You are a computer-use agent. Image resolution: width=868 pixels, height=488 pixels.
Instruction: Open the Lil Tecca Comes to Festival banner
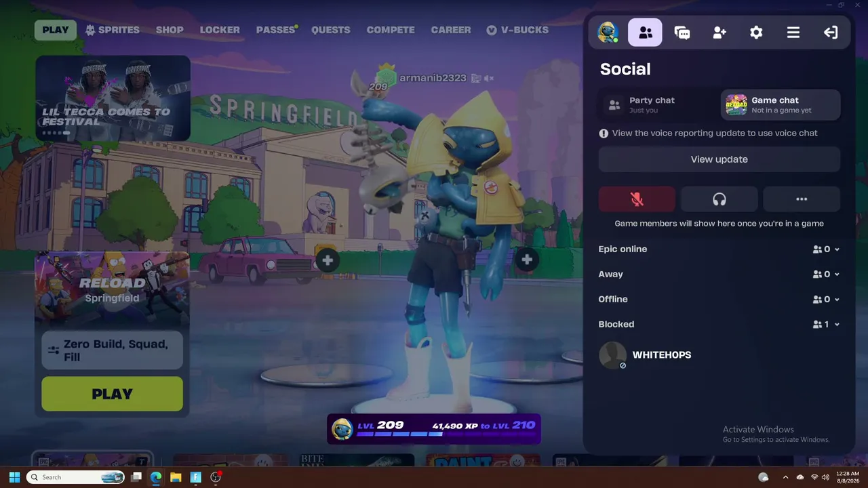pos(113,98)
